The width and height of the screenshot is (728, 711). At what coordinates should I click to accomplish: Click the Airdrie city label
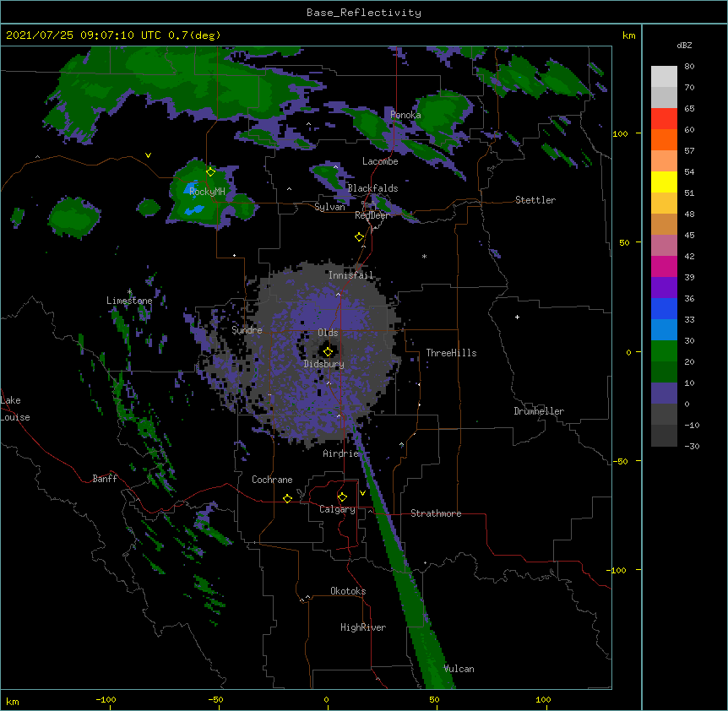pos(341,453)
